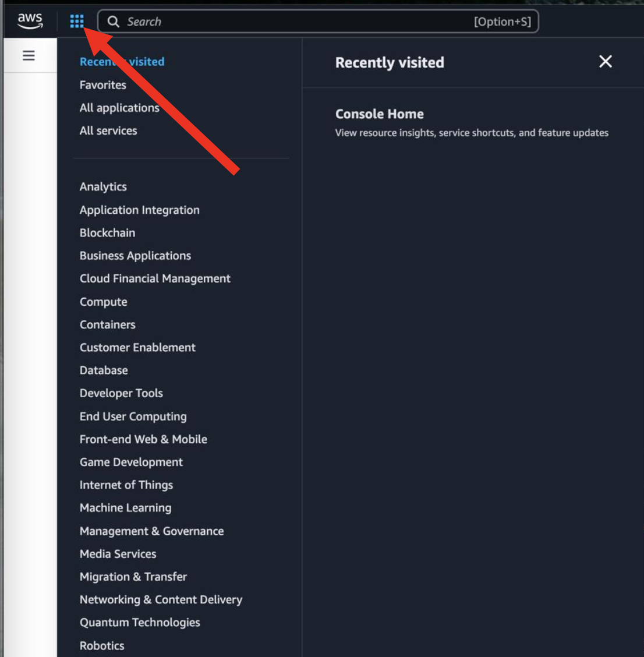Show All services list
644x657 pixels.
pos(108,130)
